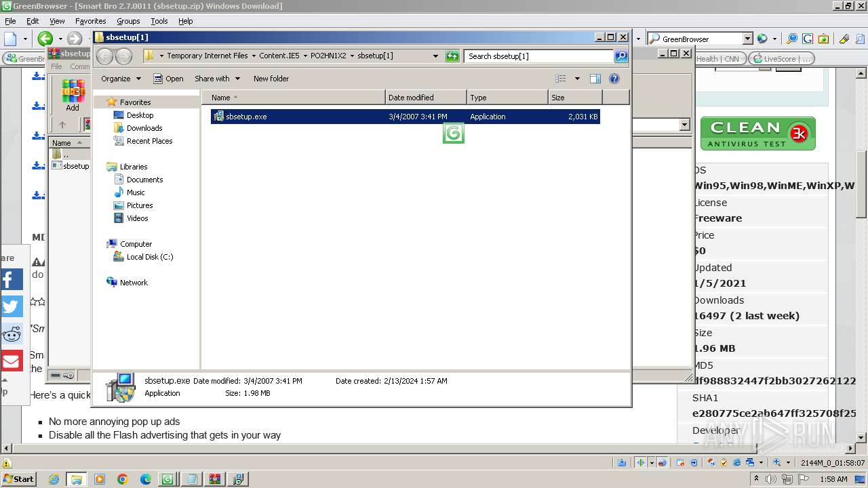Open Pictures library in navigation pane
Viewport: 868px width, 488px height.
[140, 205]
